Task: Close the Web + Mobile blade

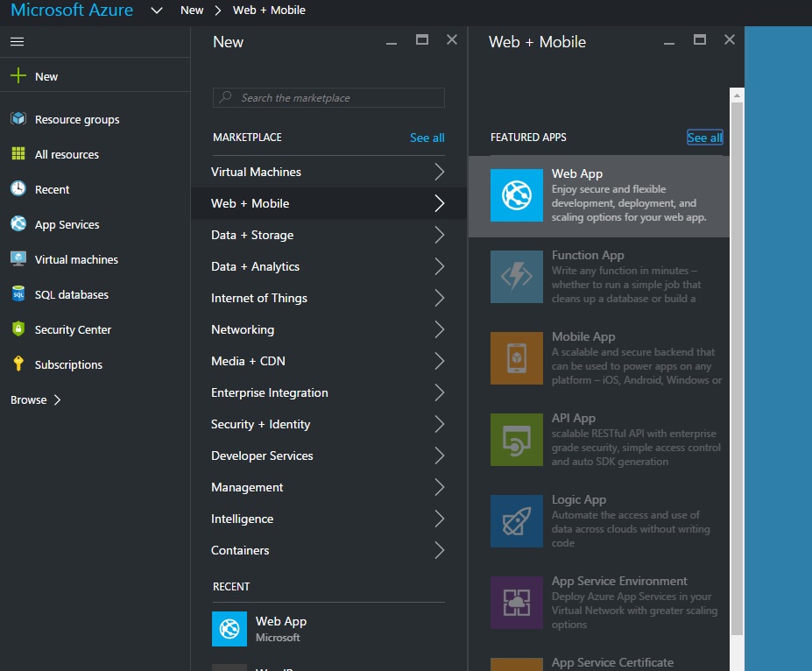Action: coord(729,39)
